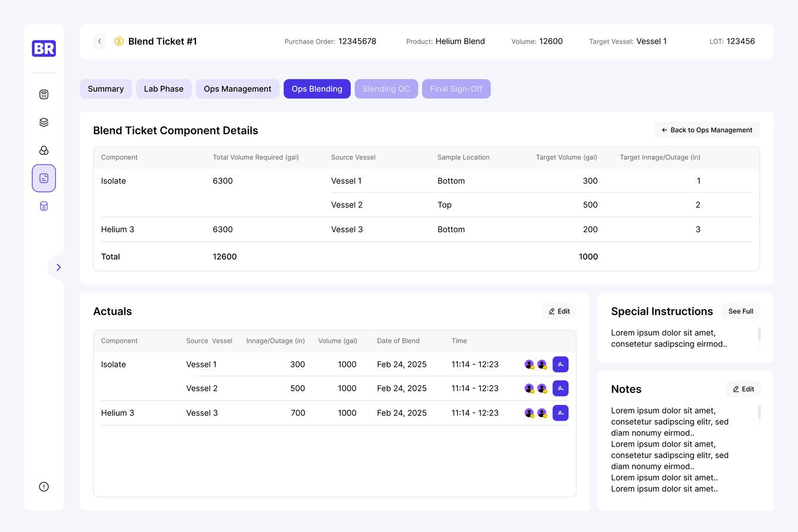This screenshot has height=532, width=798.
Task: Sign off the Vessel 1 actuals row
Action: 560,364
